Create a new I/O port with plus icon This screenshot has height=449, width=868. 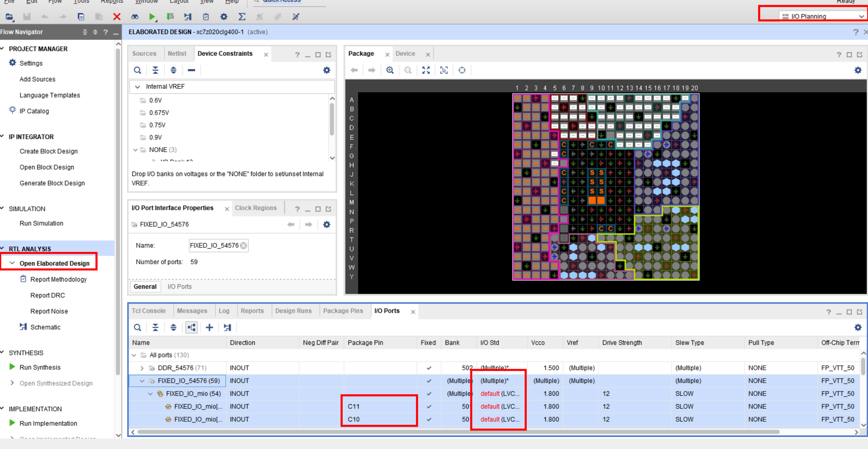coord(209,328)
